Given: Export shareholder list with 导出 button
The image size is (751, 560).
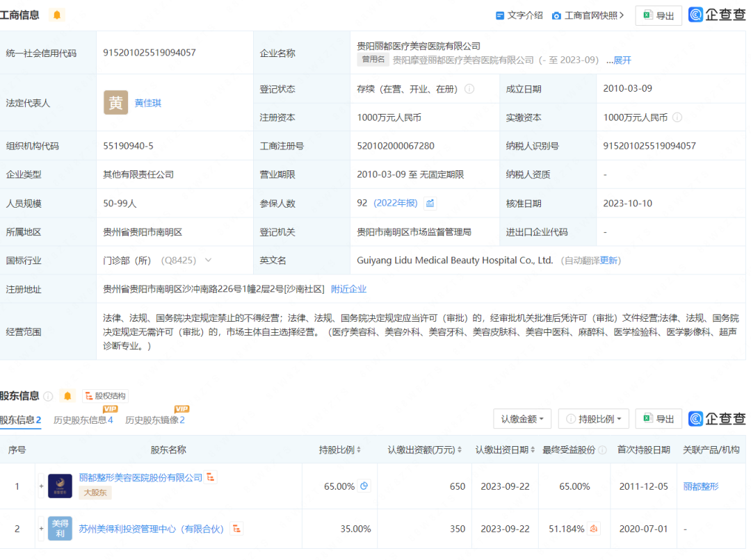Looking at the screenshot, I should 659,419.
